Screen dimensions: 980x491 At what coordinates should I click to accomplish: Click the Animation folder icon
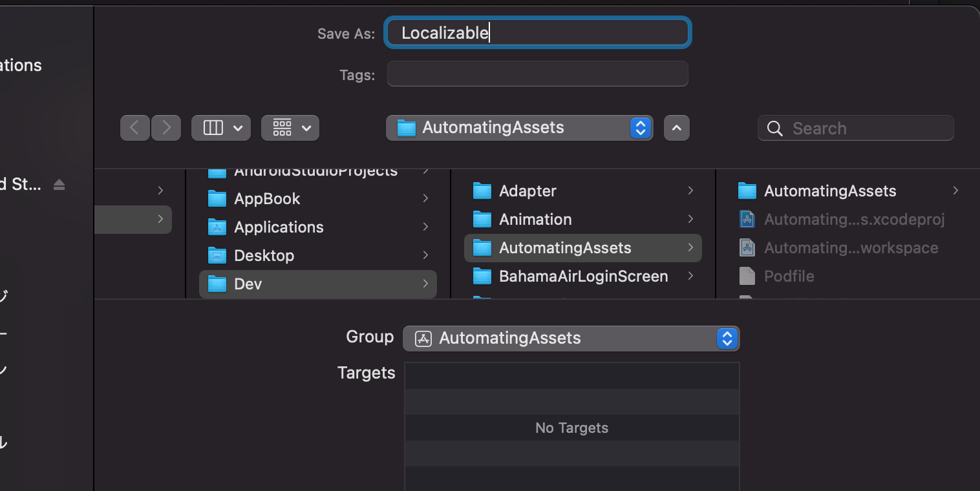482,219
